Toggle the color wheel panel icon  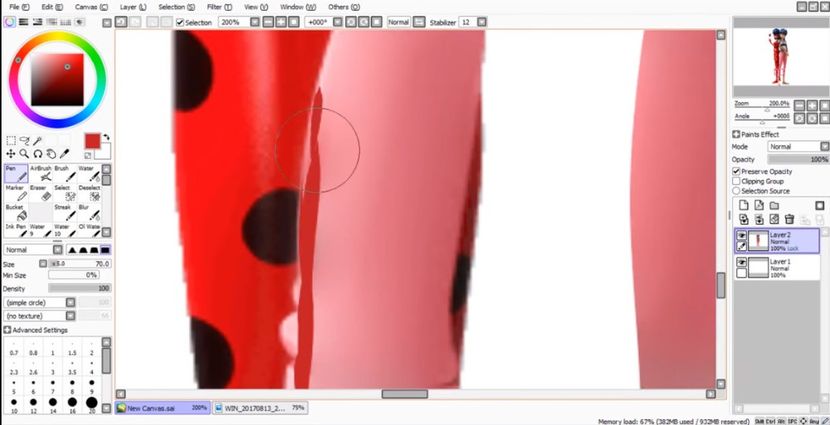(x=10, y=22)
